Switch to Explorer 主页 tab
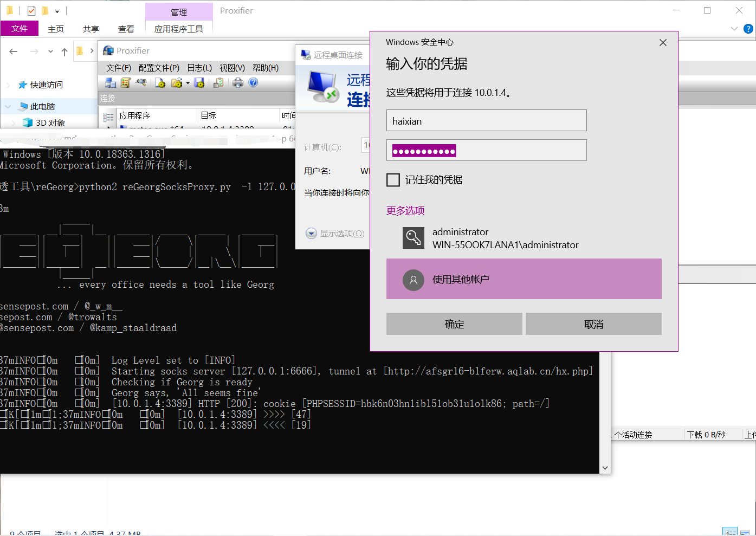This screenshot has height=536, width=756. pos(56,29)
